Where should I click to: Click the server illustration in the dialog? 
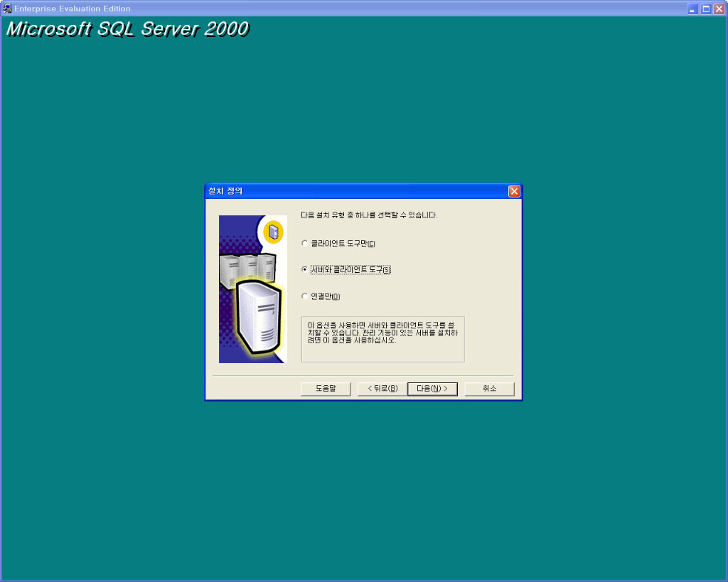253,289
